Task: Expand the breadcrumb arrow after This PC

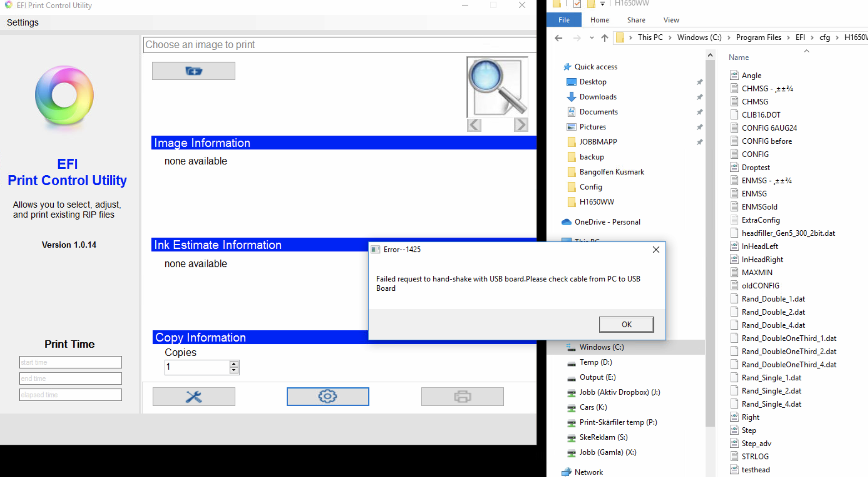Action: (670, 37)
